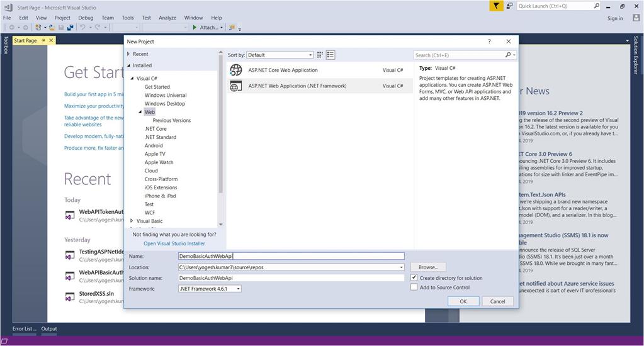
Task: Click the Visual Studio logo icon in title bar
Action: (x=8, y=7)
